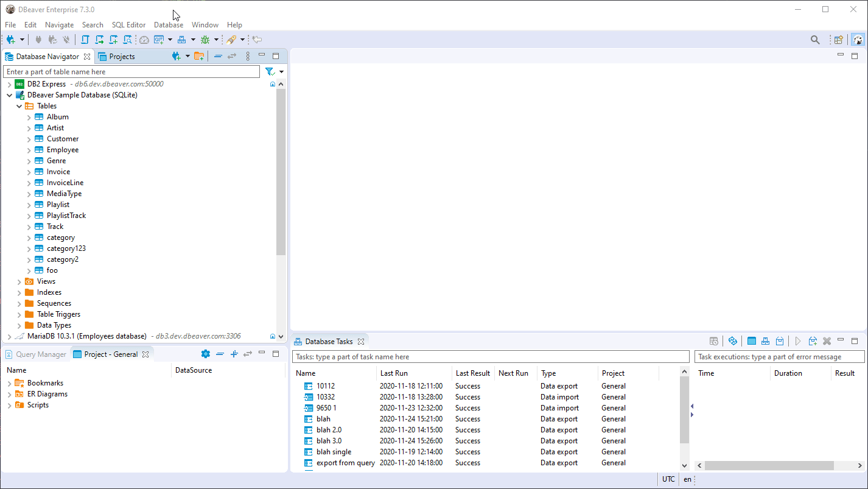The width and height of the screenshot is (868, 489).
Task: Toggle UTC time mode in the status bar
Action: (668, 479)
